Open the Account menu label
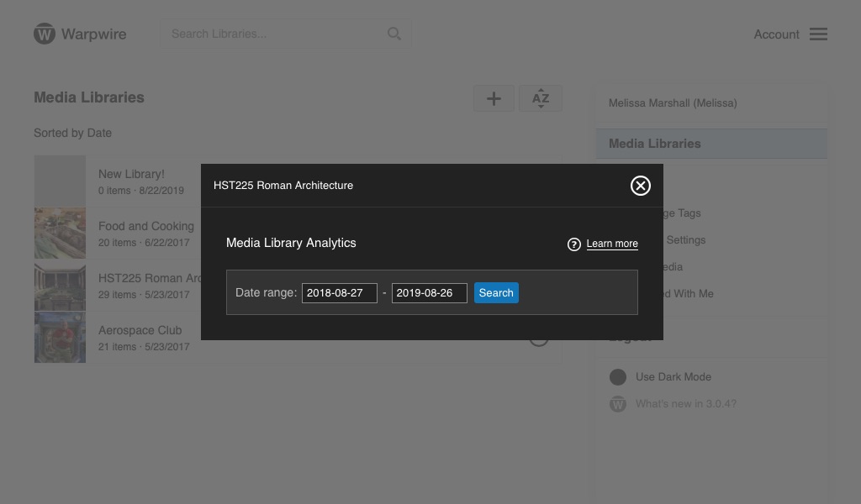 pyautogui.click(x=776, y=34)
